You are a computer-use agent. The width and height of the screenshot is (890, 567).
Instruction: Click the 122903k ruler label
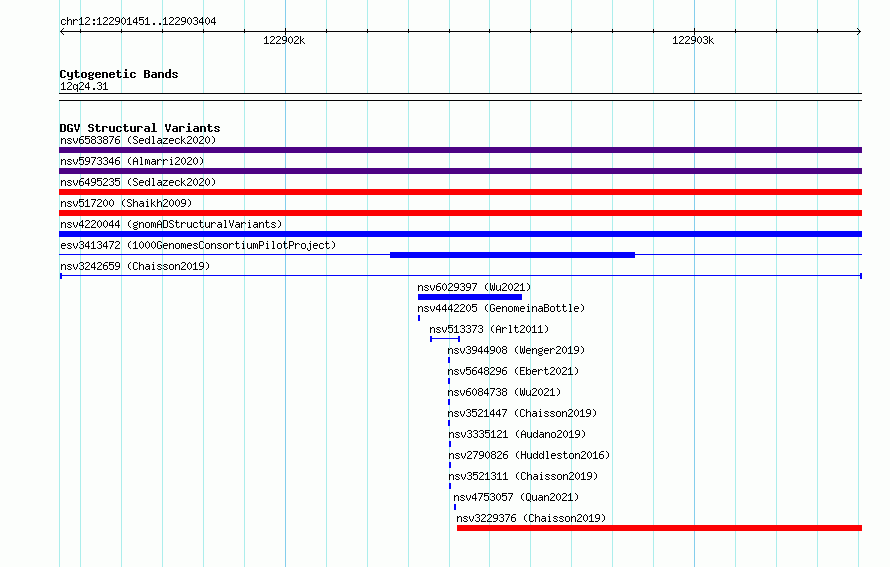pyautogui.click(x=693, y=40)
